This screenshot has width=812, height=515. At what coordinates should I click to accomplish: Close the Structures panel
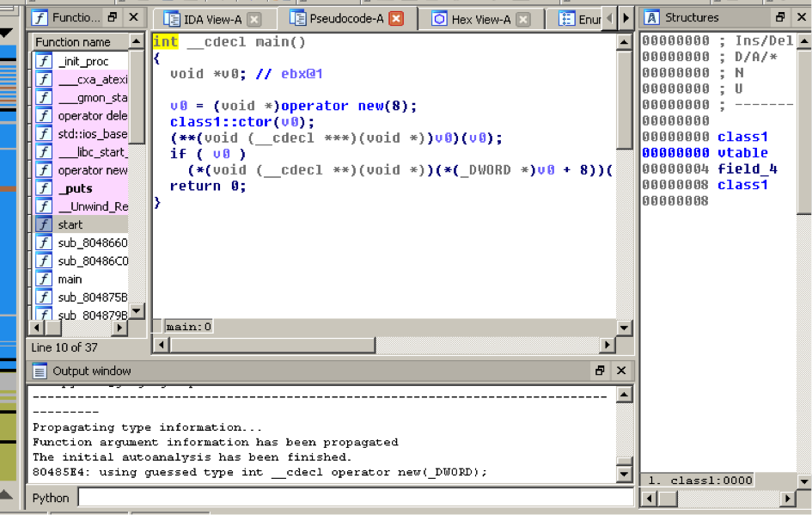pos(801,17)
